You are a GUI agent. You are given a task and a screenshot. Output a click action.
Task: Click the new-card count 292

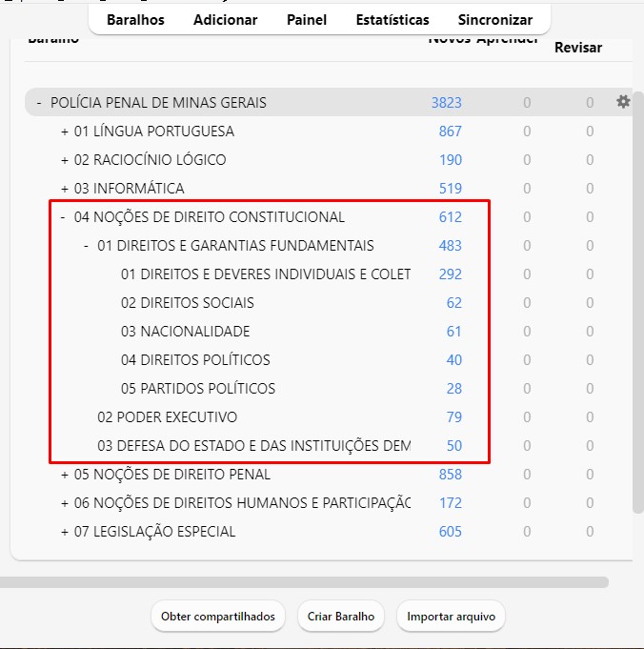[450, 274]
